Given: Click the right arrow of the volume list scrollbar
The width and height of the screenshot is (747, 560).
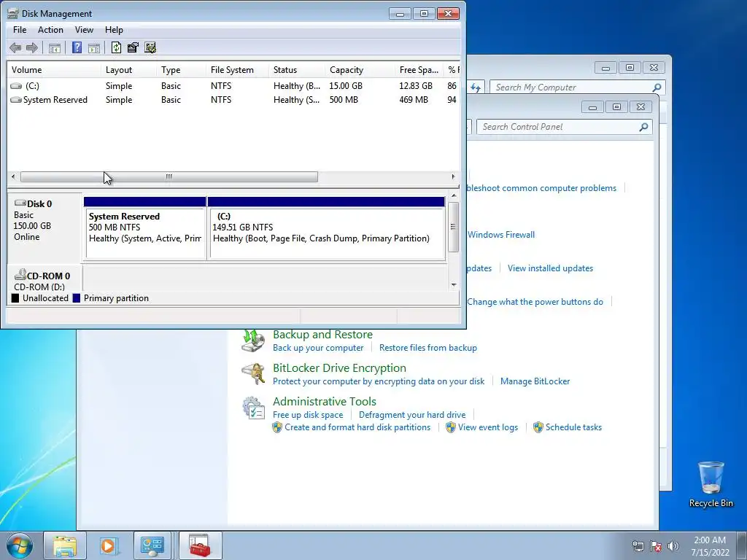Looking at the screenshot, I should [453, 176].
